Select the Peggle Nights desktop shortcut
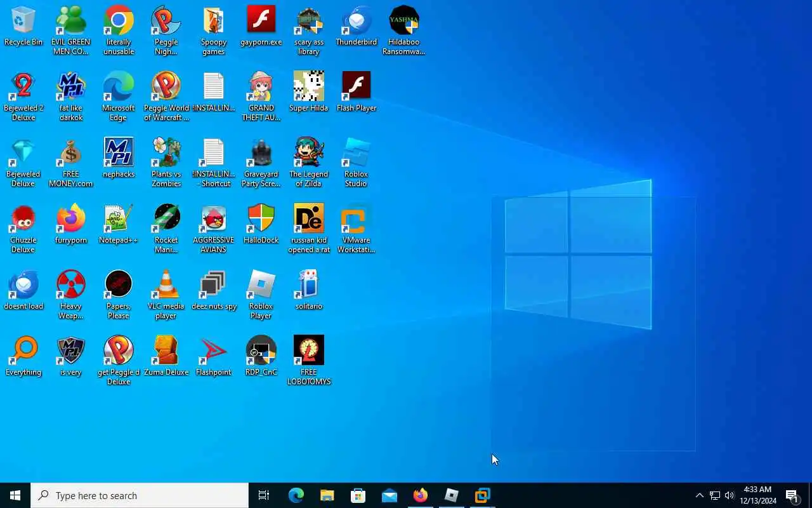812x508 pixels. coord(166,30)
